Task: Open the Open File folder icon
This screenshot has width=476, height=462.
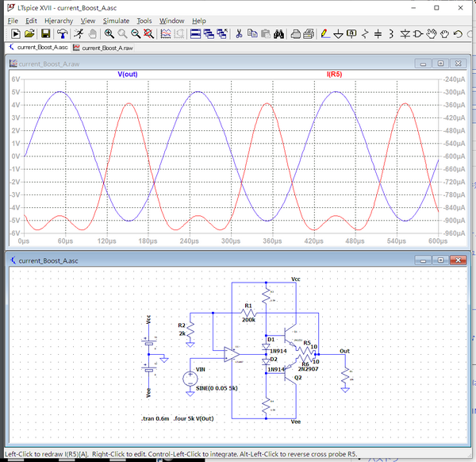Action: pos(29,34)
